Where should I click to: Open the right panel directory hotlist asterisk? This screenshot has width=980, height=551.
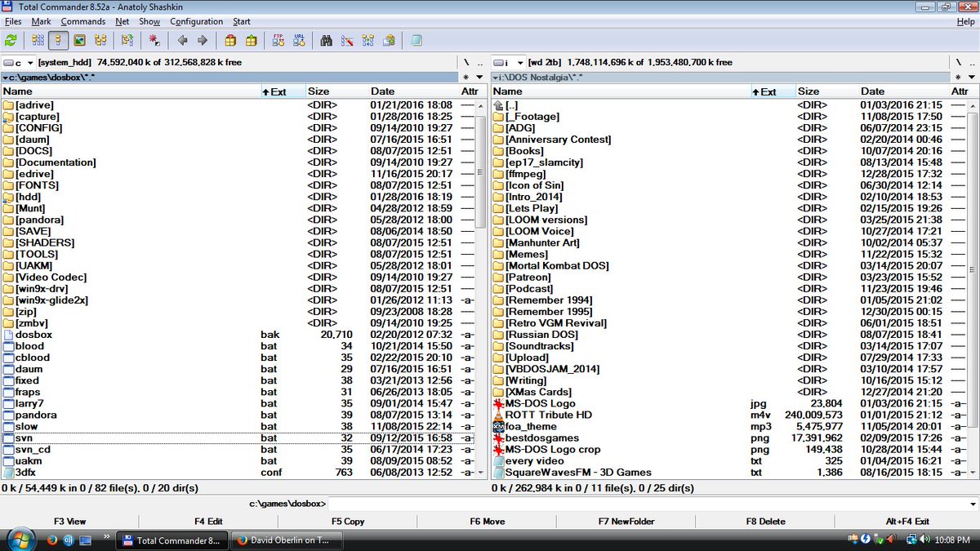point(959,77)
